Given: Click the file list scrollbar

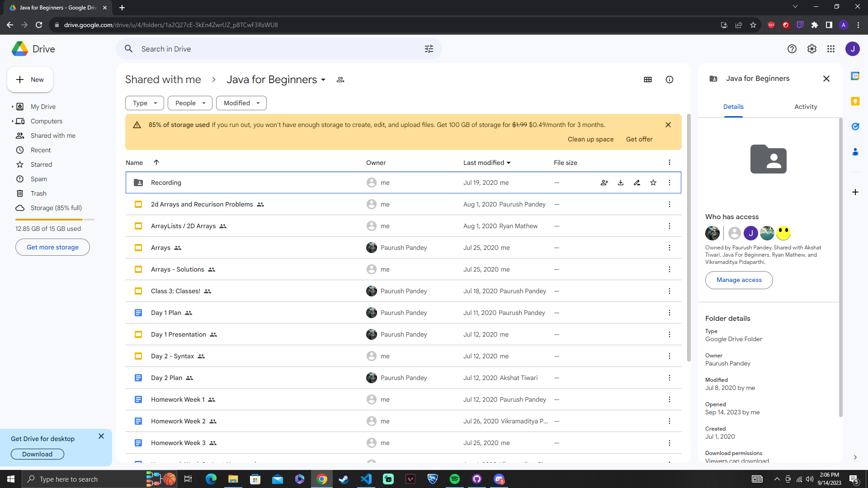Looking at the screenshot, I should 689,238.
